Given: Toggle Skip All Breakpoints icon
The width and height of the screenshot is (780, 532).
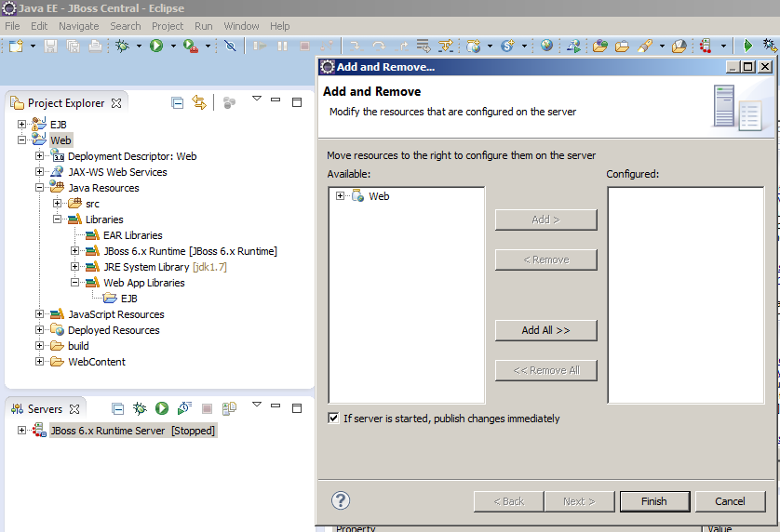Looking at the screenshot, I should (x=230, y=47).
